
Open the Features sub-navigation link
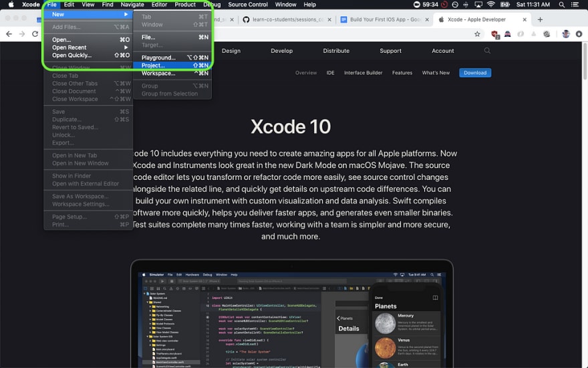point(402,73)
